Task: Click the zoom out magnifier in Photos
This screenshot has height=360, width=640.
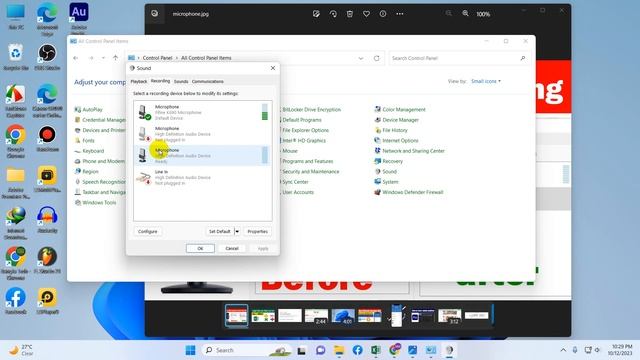Action: pyautogui.click(x=449, y=13)
